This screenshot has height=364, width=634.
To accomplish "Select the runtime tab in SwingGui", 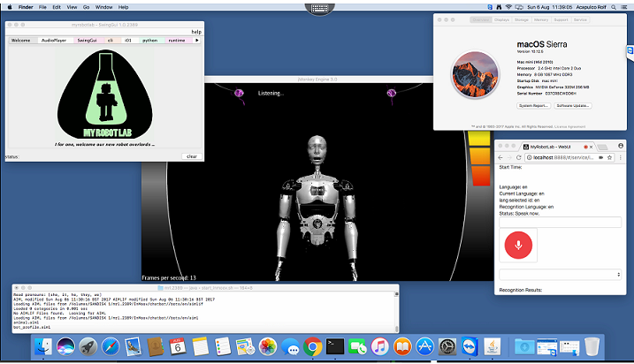I will [x=177, y=41].
